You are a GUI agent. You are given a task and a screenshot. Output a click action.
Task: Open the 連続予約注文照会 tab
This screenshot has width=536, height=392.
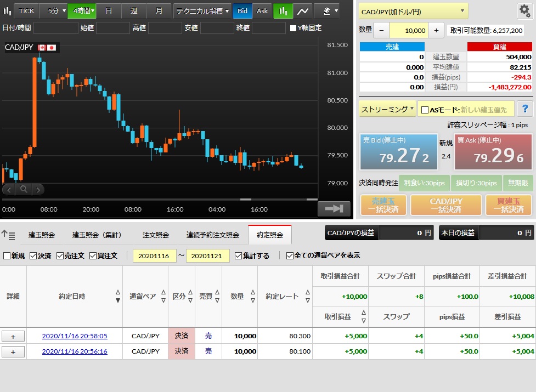click(213, 235)
